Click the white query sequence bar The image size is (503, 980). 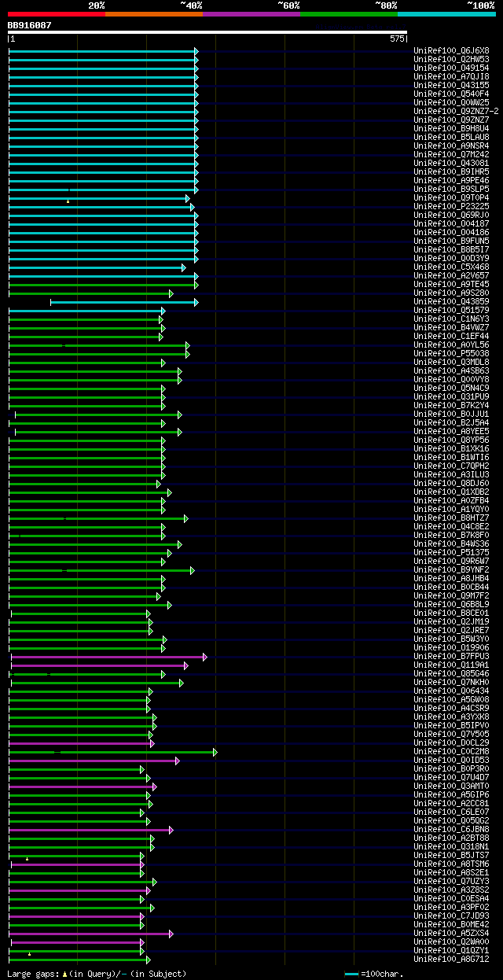tap(207, 33)
